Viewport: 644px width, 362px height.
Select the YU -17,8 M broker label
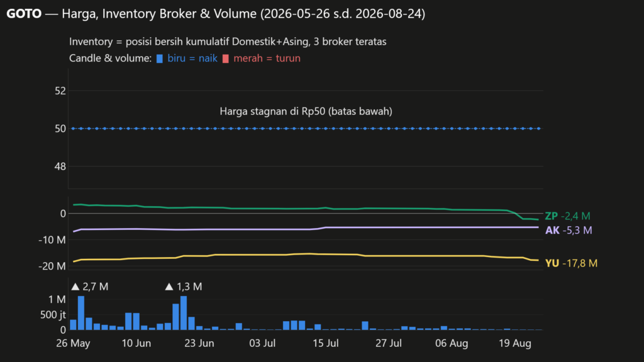(571, 263)
